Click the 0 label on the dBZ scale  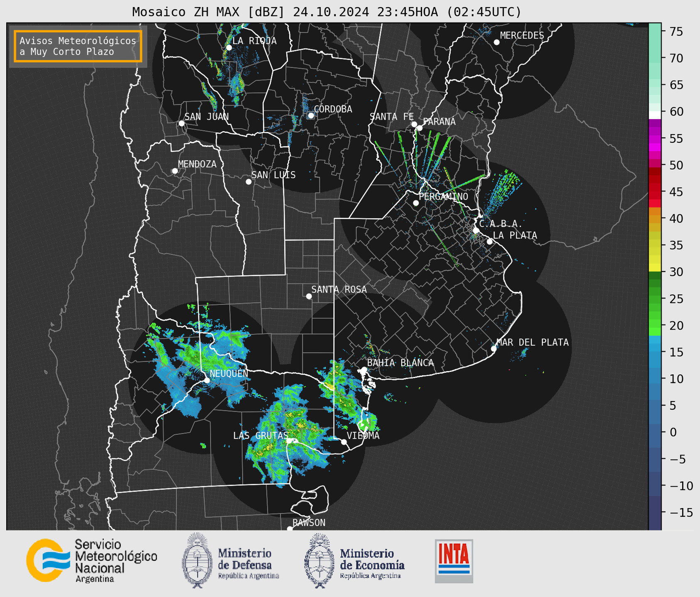pyautogui.click(x=673, y=432)
